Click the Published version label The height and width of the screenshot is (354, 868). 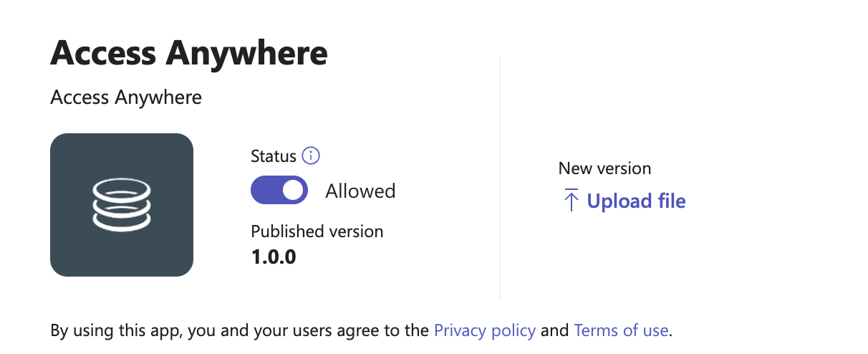317,231
